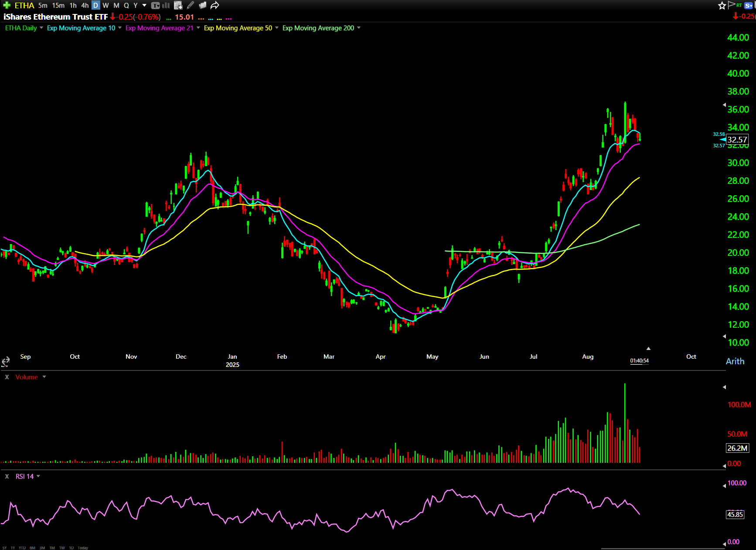The height and width of the screenshot is (550, 756).
Task: Click the 44.00 price axis label
Action: point(738,37)
